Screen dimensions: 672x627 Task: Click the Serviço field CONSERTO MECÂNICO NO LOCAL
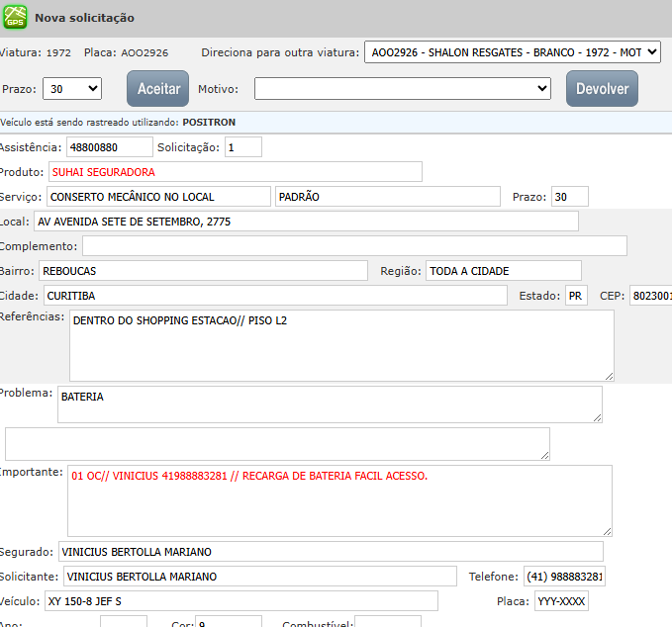pyautogui.click(x=158, y=197)
